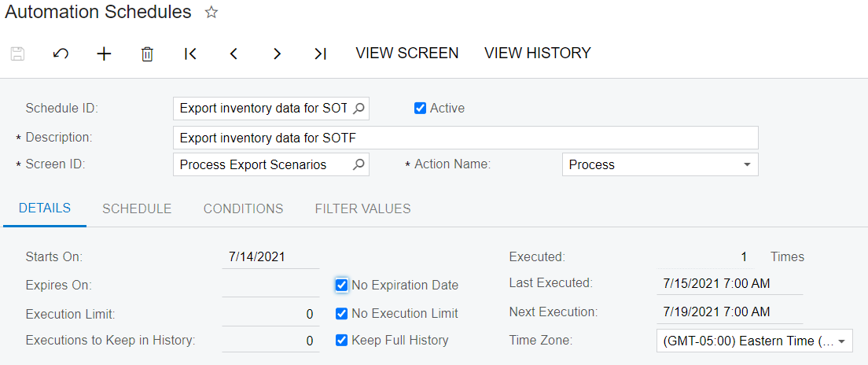This screenshot has width=868, height=365.
Task: Delete the schedule with the trash icon
Action: click(147, 53)
